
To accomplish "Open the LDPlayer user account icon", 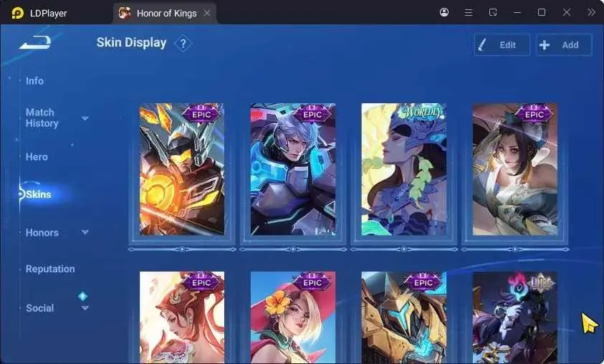I will click(x=444, y=12).
